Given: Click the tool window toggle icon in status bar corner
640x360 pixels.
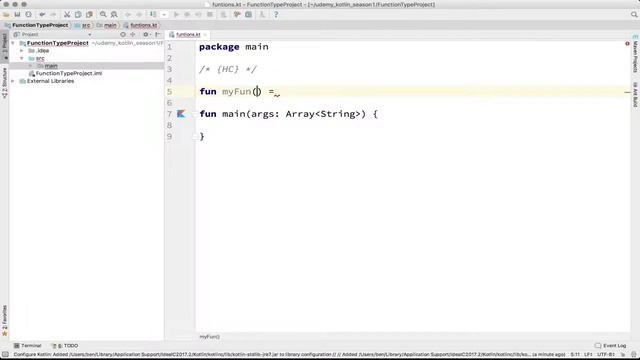Looking at the screenshot, I should pyautogui.click(x=5, y=355).
